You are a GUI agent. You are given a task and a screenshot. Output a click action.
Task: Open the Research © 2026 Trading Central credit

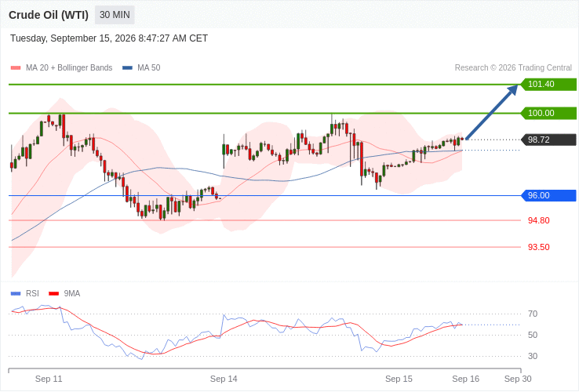point(513,68)
